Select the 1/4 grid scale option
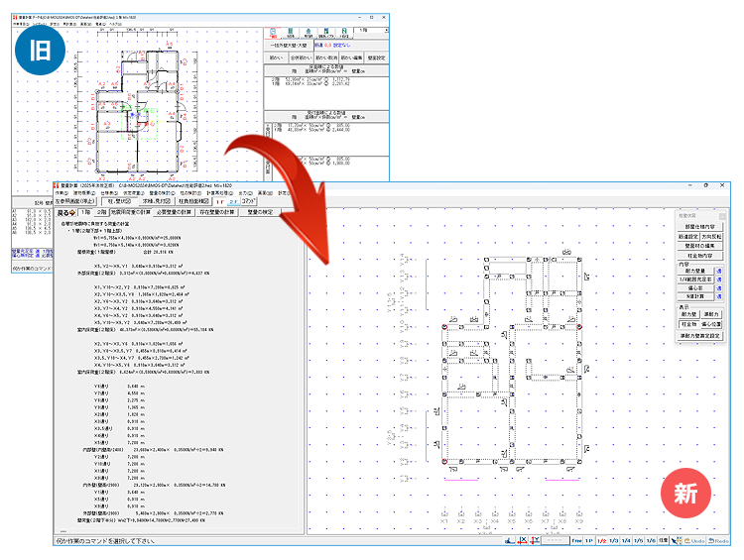Image resolution: width=744 pixels, height=560 pixels. [x=627, y=541]
